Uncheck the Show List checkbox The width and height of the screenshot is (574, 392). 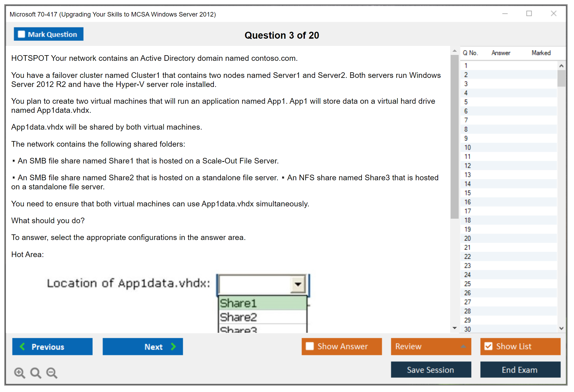(x=488, y=346)
